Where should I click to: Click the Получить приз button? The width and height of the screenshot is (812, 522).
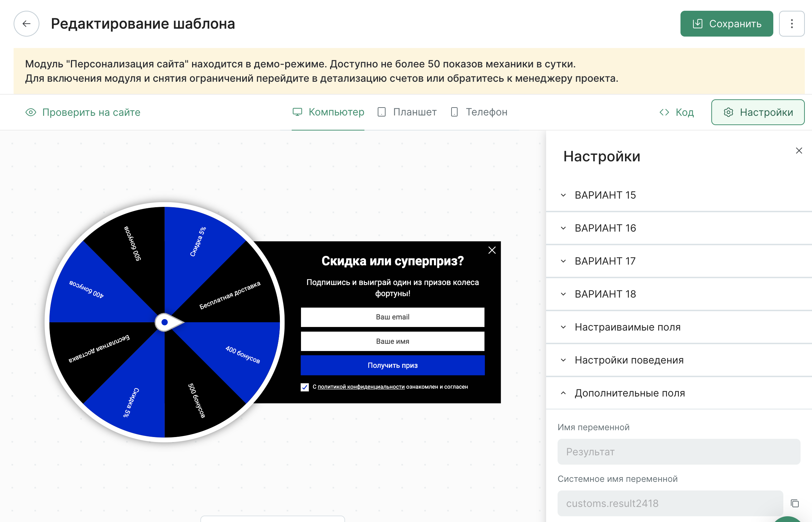click(392, 365)
